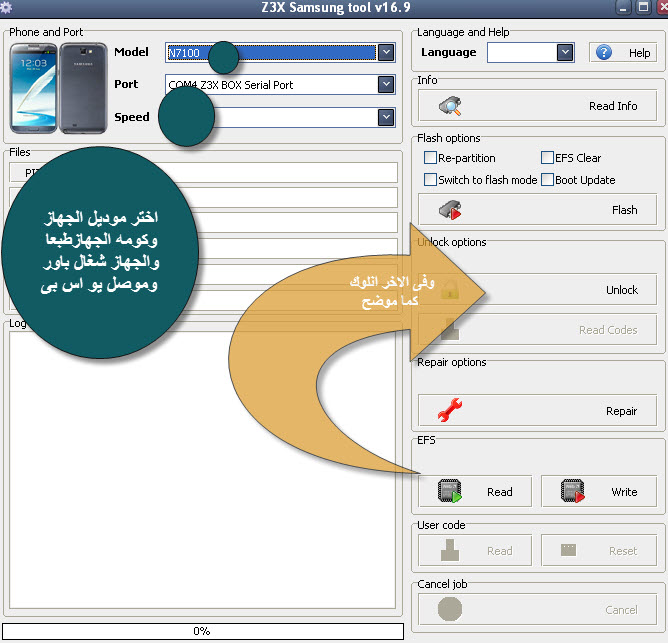This screenshot has height=643, width=668.
Task: Click the Help button text
Action: (x=639, y=53)
